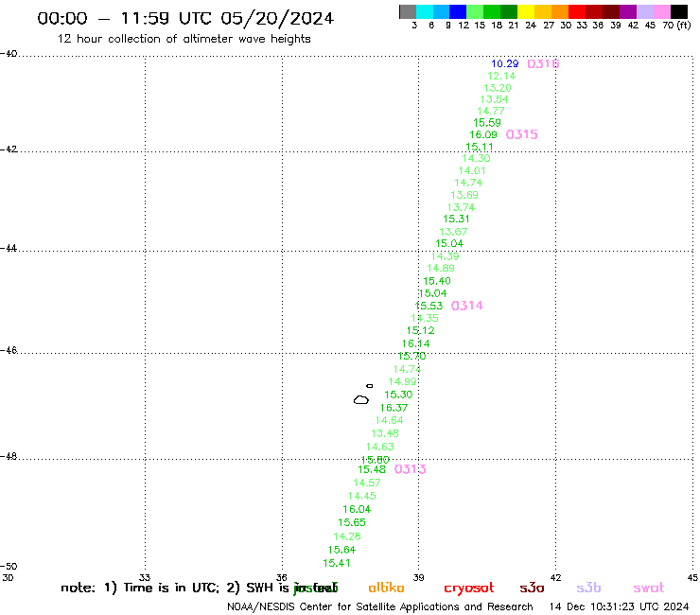This screenshot has width=700, height=615.
Task: Click the wave height value 14.57
Action: 367,483
